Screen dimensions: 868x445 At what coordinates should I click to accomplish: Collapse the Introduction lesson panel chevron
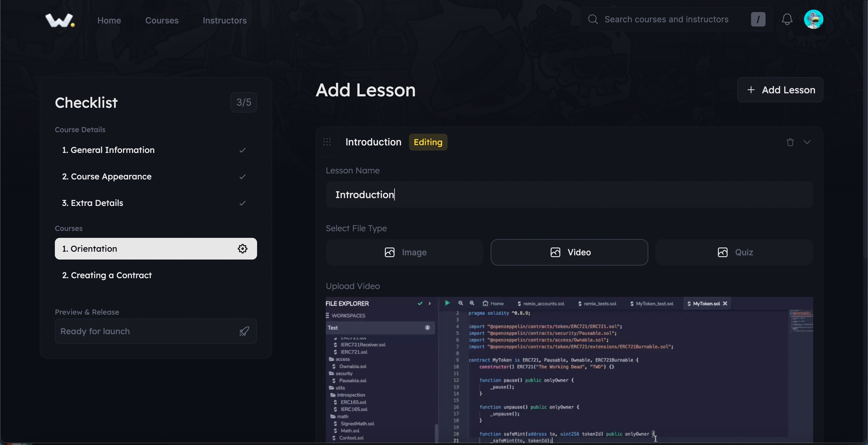tap(807, 142)
